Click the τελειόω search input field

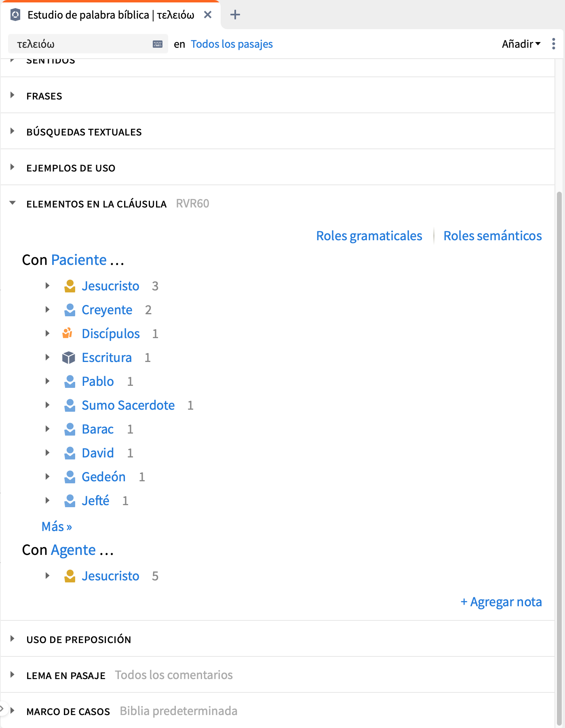(x=81, y=44)
